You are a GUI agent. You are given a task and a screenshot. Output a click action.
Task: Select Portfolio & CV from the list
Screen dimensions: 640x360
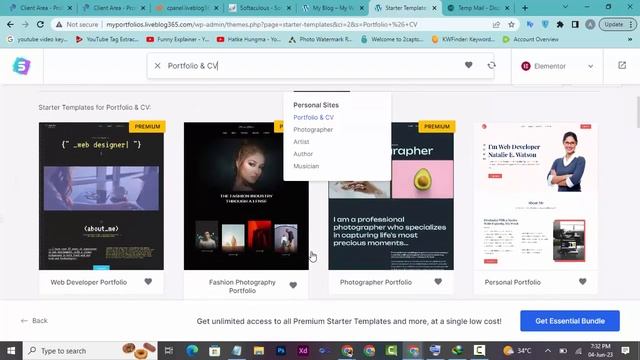313,118
